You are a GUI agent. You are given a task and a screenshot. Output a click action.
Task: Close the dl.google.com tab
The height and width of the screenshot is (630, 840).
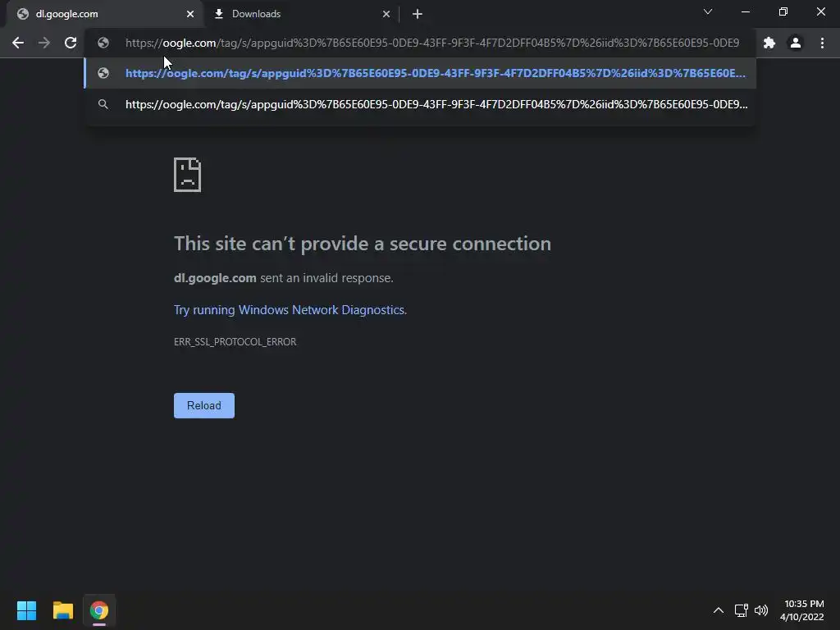pyautogui.click(x=190, y=14)
